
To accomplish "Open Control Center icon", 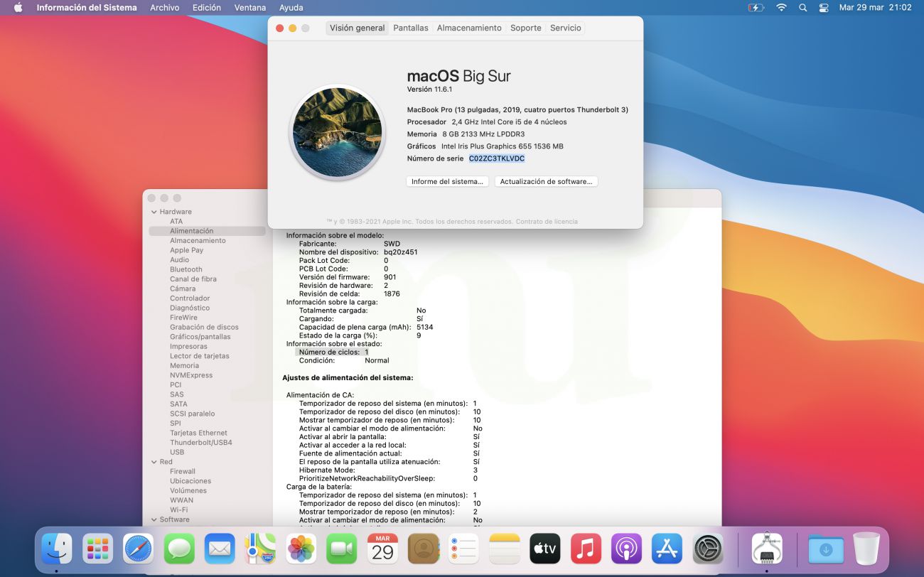I will coord(824,8).
